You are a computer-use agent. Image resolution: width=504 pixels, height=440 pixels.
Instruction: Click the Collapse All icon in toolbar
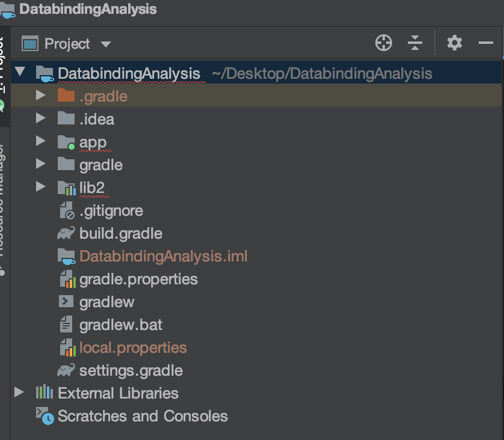coord(415,43)
